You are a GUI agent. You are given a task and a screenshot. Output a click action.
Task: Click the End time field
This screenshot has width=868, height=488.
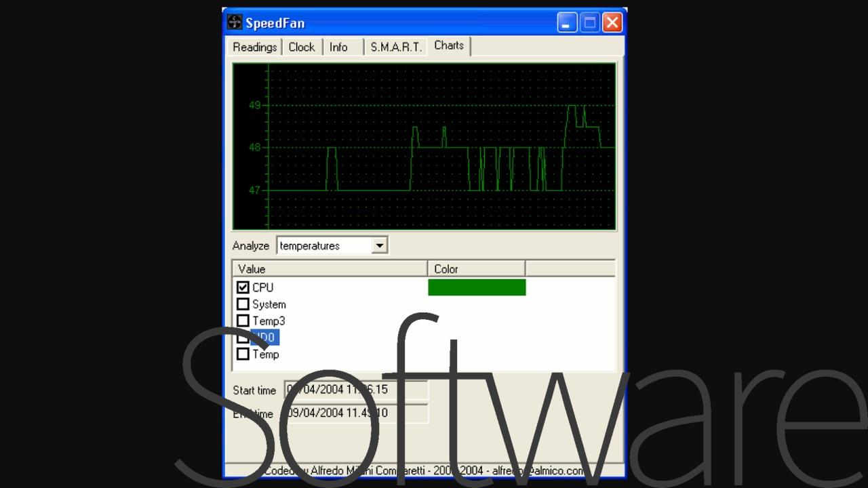356,413
